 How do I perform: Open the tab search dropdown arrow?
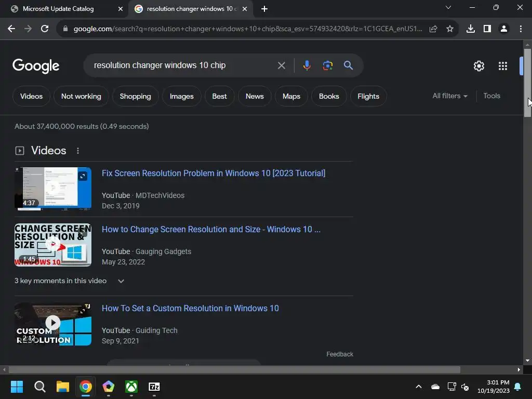point(448,7)
